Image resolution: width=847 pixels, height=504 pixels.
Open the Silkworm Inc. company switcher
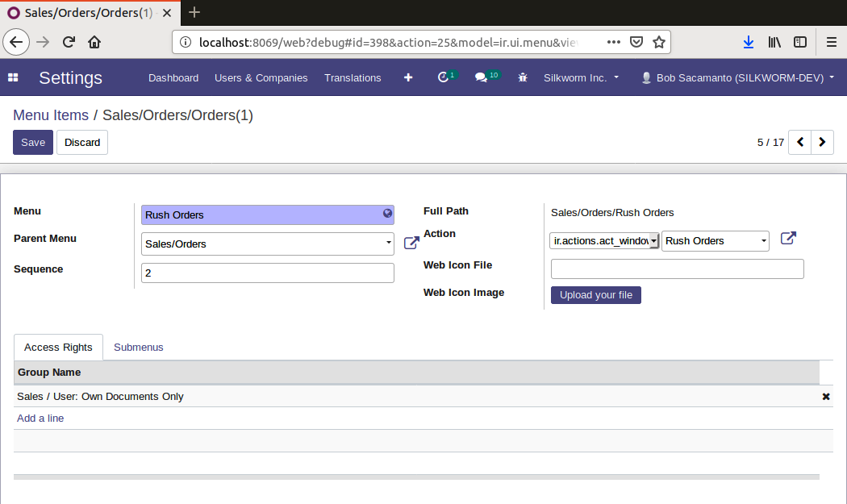click(582, 77)
